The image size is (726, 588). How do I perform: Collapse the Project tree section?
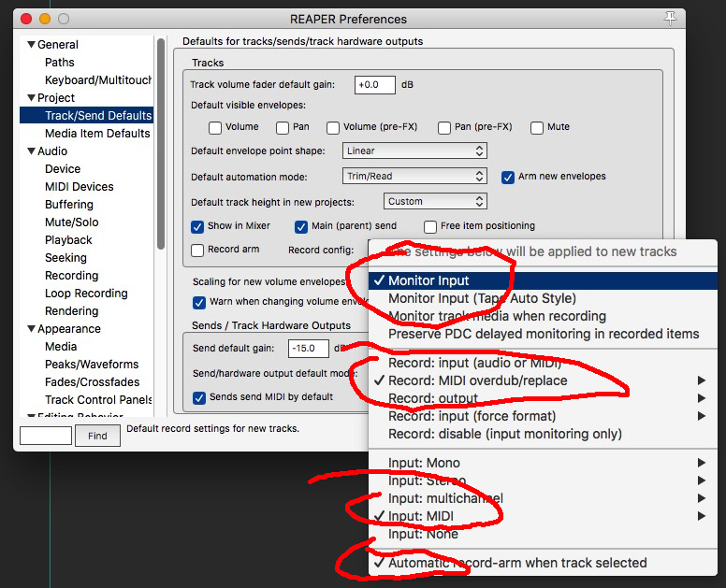click(32, 97)
